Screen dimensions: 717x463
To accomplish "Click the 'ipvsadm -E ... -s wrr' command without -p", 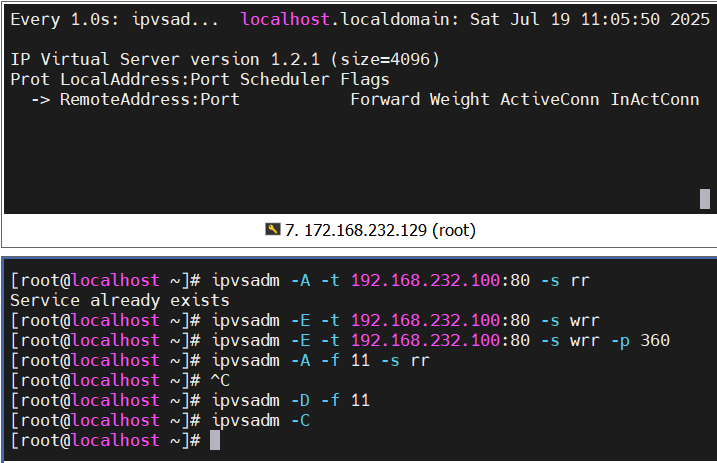I will coord(406,320).
